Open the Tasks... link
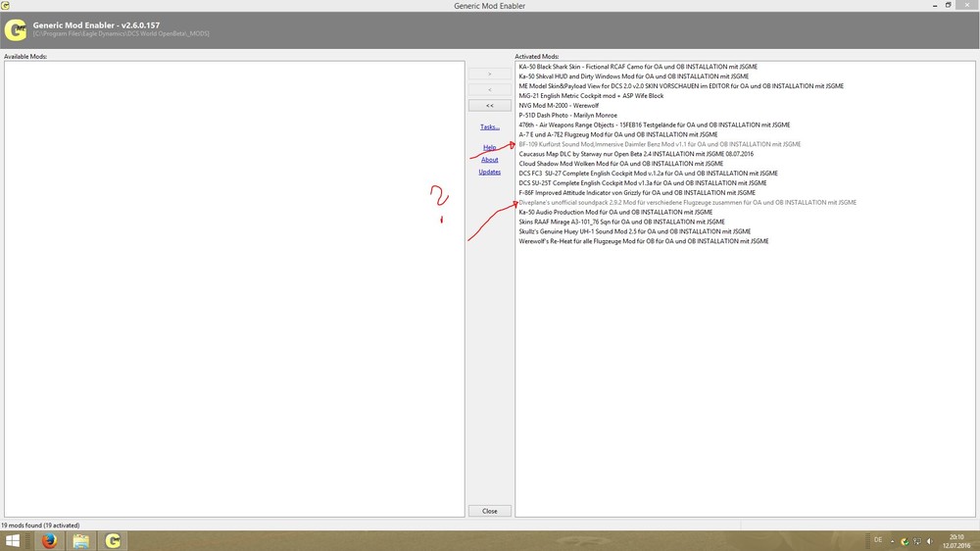 (489, 126)
